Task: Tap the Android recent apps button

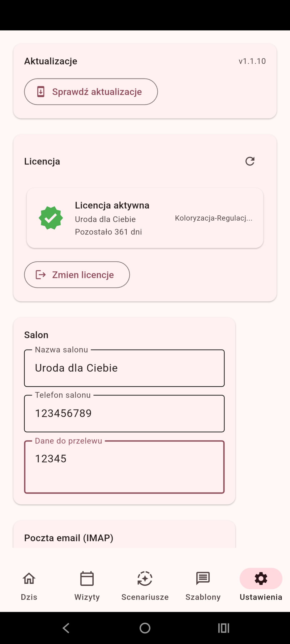Action: [224, 628]
